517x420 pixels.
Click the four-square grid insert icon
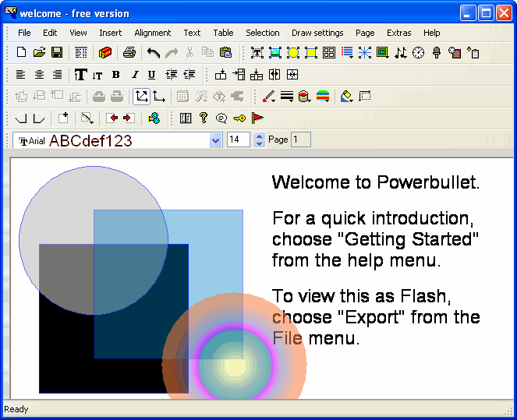pyautogui.click(x=329, y=52)
